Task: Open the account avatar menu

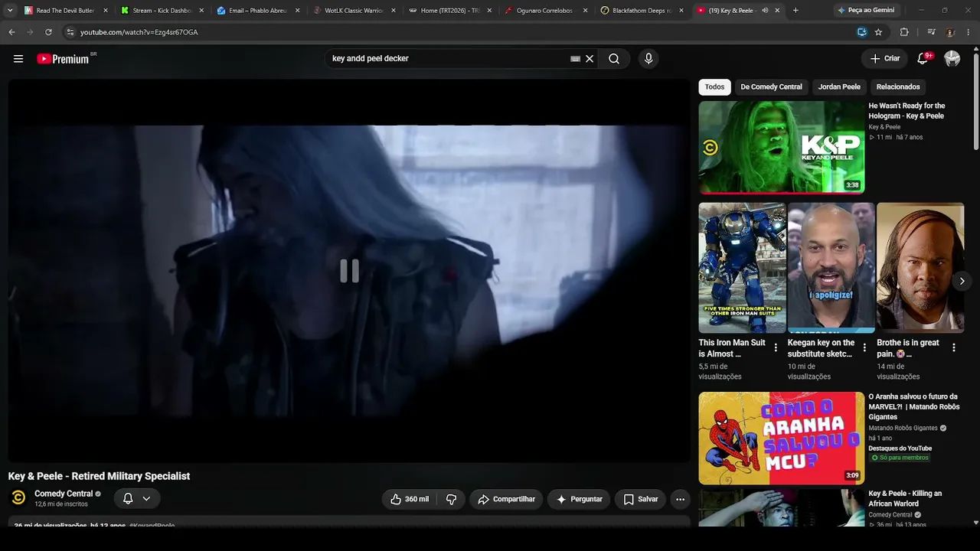Action: point(952,58)
